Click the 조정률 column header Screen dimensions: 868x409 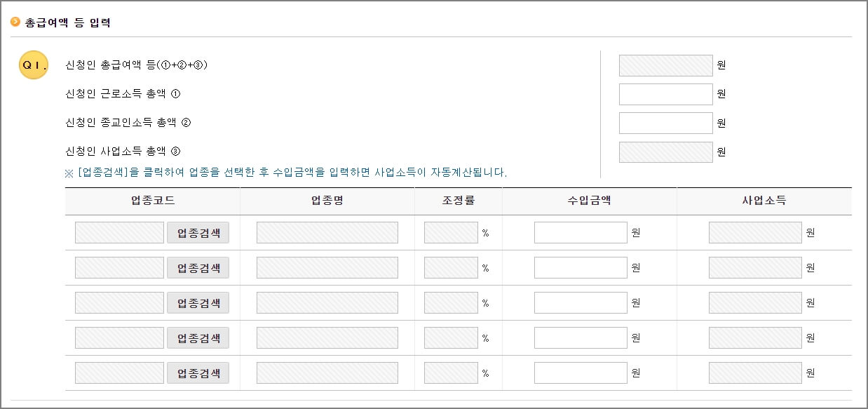coord(459,201)
